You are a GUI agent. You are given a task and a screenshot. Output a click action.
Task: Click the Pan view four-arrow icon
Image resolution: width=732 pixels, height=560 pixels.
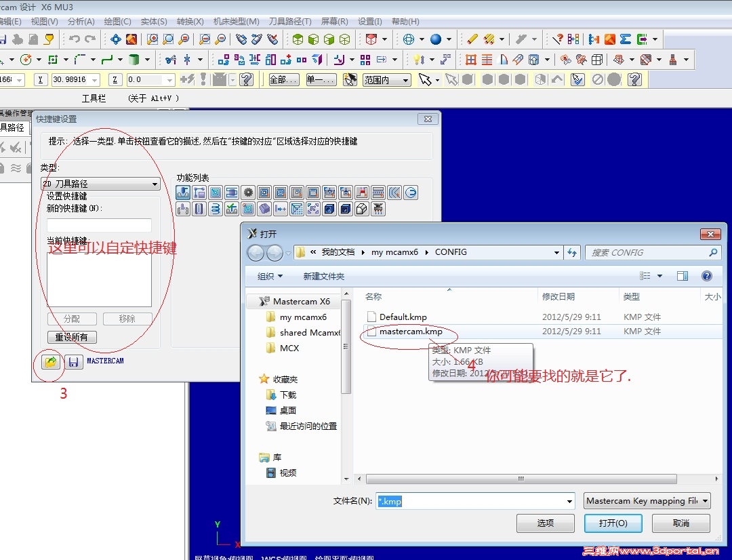[115, 39]
